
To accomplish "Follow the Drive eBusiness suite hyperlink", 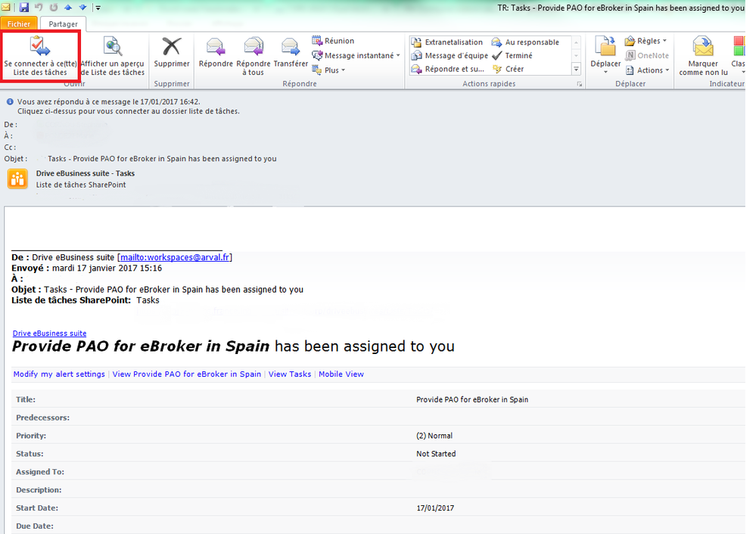I will click(x=50, y=333).
